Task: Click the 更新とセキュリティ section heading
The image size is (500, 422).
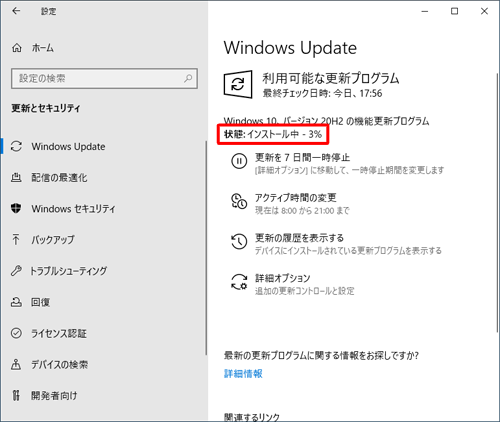Action: (x=46, y=108)
